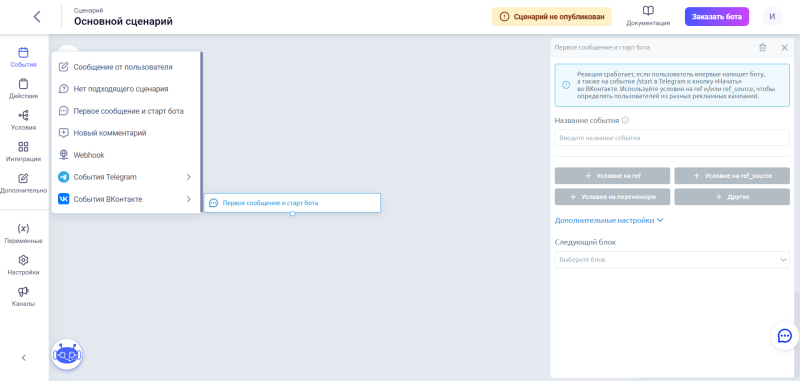Open the Дополнительно sidebar section
This screenshot has width=800, height=381.
pos(23,184)
